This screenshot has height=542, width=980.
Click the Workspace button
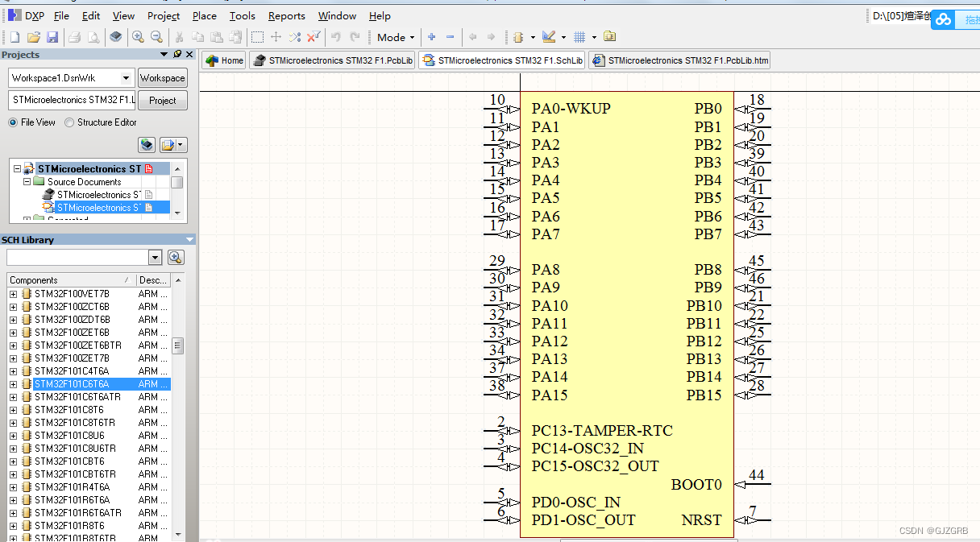(x=162, y=77)
